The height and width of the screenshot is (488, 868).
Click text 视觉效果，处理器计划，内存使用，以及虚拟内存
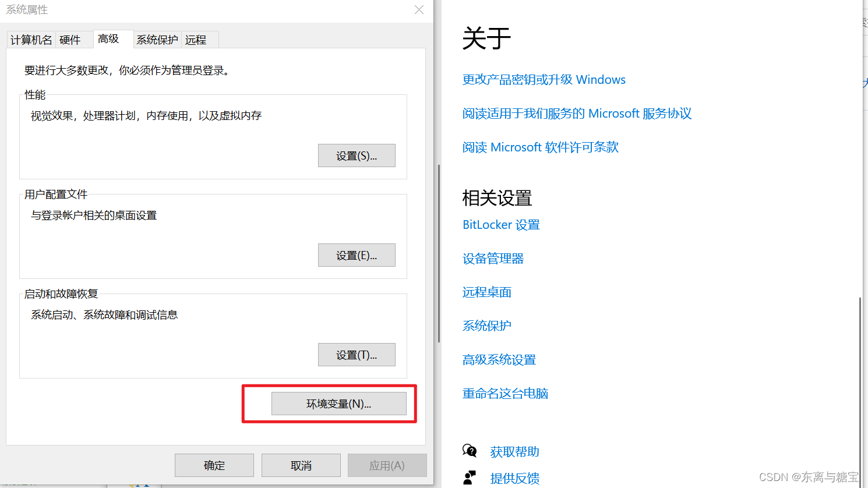click(x=146, y=116)
